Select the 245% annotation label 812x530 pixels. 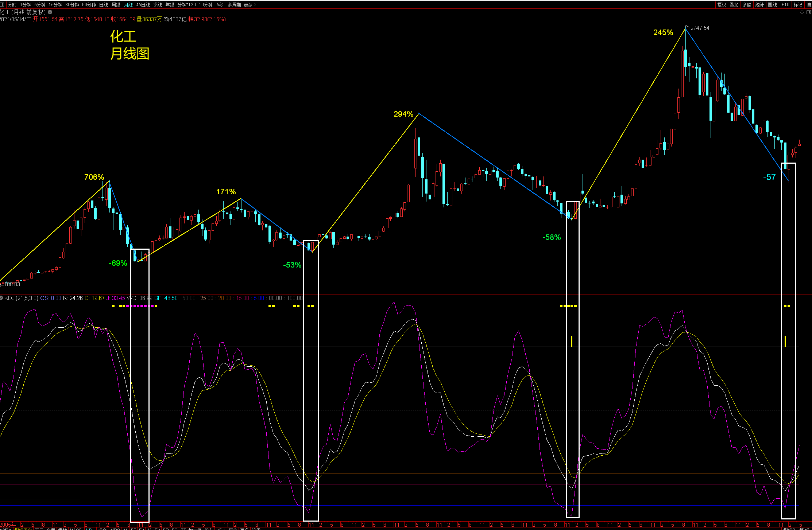coord(663,32)
